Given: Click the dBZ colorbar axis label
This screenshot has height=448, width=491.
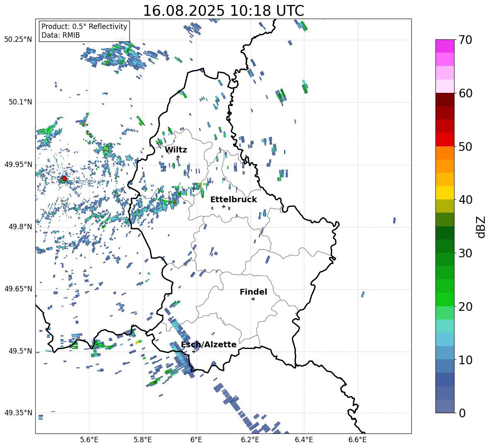Looking at the screenshot, I should click(x=481, y=227).
